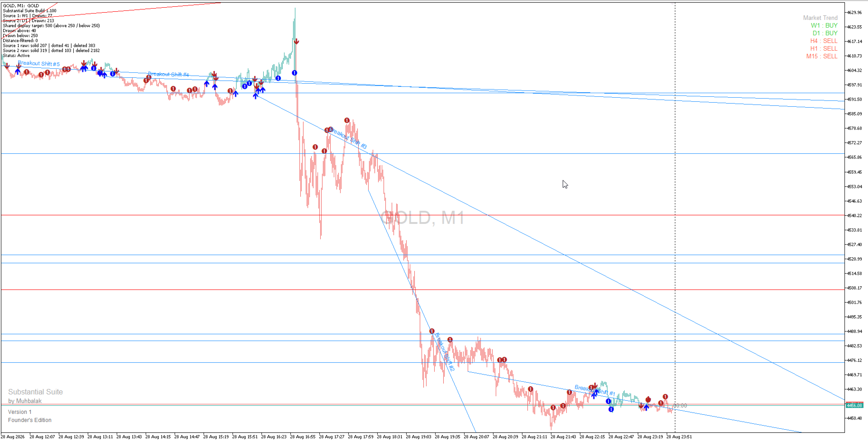
Task: Select the Substantial Suite Build 1.100 line
Action: point(29,11)
